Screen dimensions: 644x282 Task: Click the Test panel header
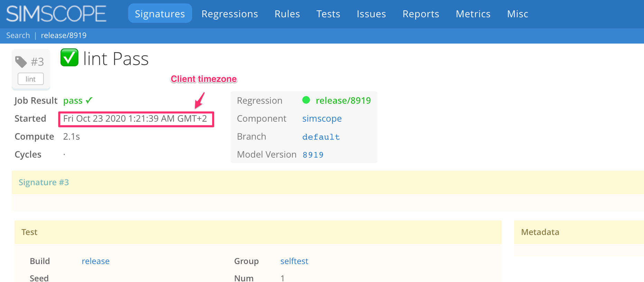[258, 232]
